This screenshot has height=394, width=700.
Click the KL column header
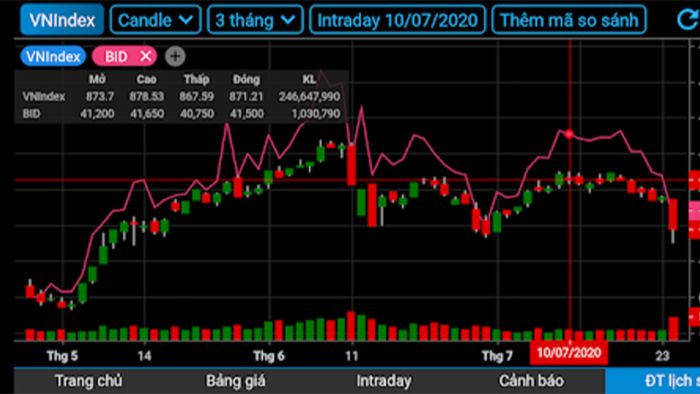coord(309,79)
